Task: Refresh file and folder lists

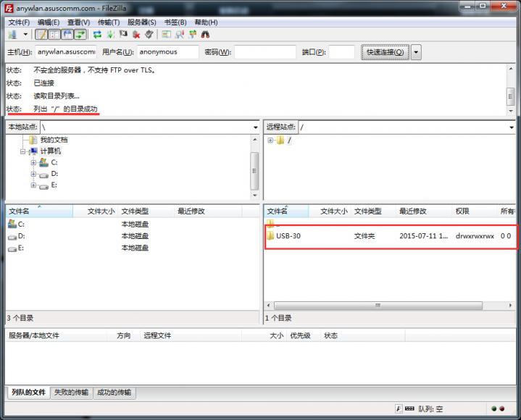Action: click(97, 35)
